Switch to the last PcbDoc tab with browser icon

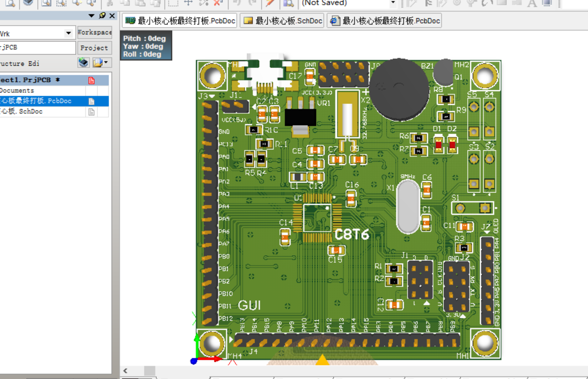pyautogui.click(x=384, y=21)
